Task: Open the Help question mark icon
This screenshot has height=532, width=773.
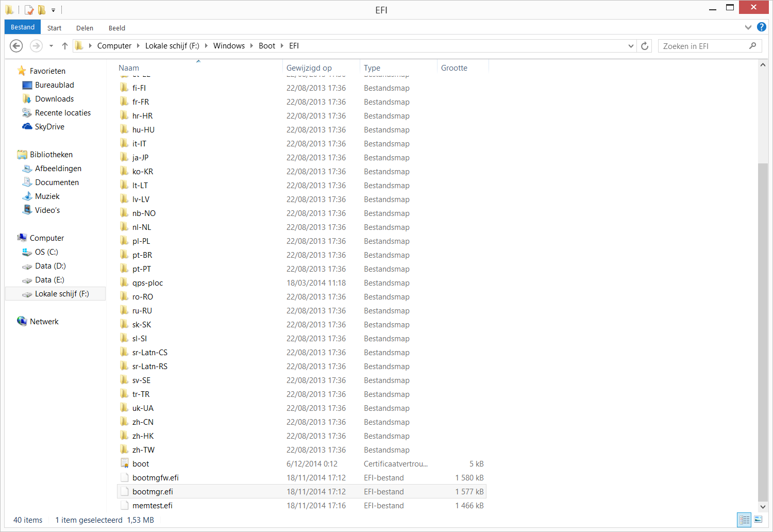Action: coord(762,27)
